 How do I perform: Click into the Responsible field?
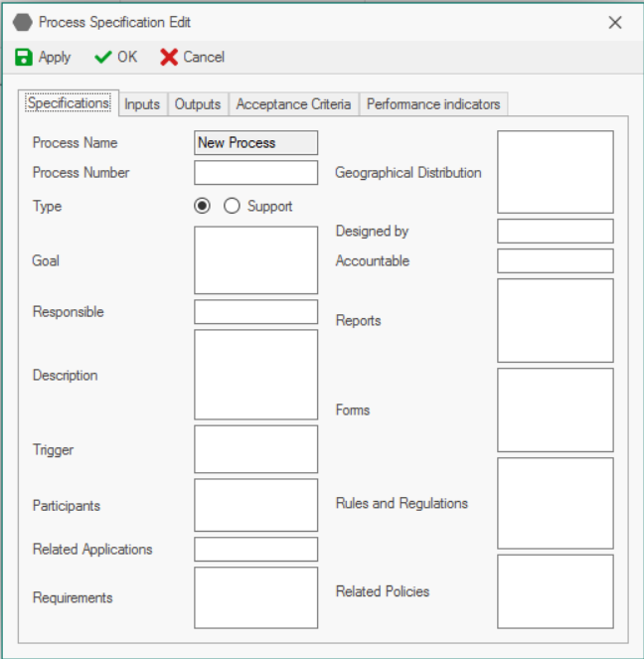coord(255,312)
